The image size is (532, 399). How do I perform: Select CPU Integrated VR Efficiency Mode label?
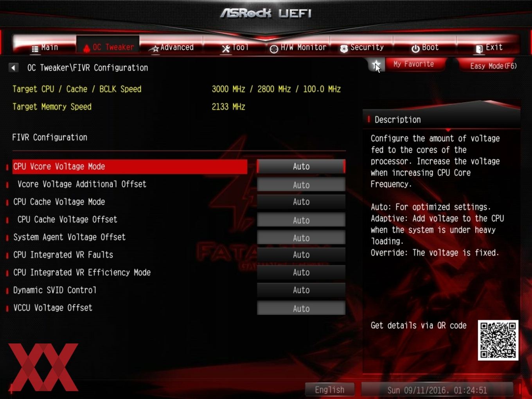82,272
